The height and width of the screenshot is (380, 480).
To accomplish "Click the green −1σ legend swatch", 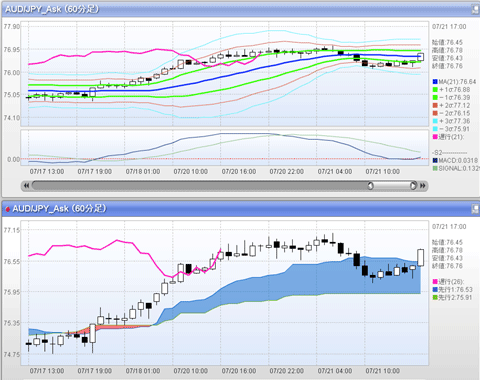I will (x=435, y=97).
